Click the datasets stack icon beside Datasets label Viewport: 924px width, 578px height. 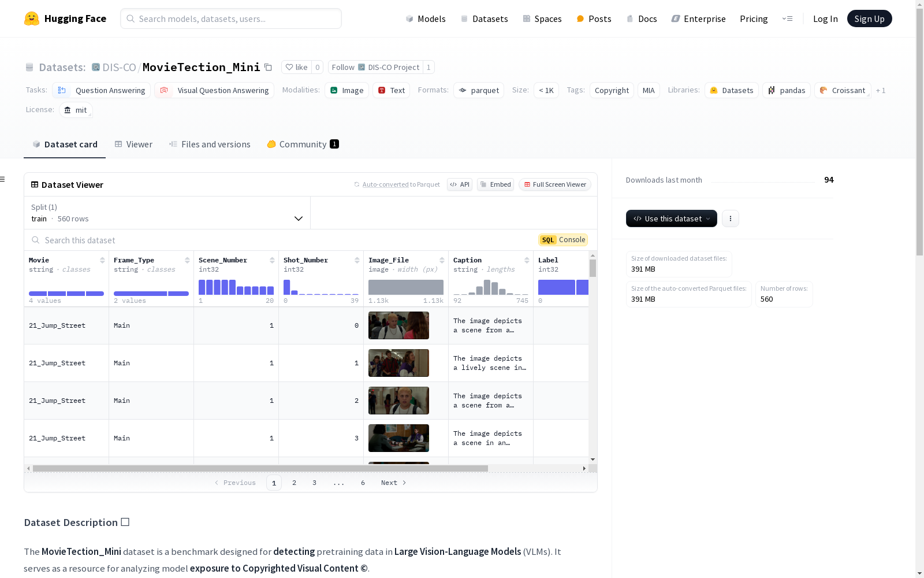[x=29, y=67]
